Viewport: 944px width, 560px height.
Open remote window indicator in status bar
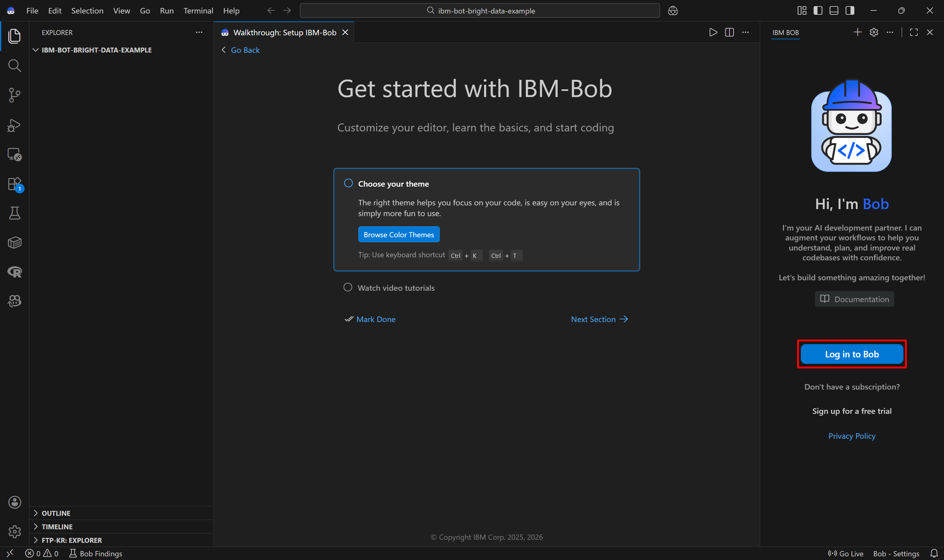tap(10, 553)
